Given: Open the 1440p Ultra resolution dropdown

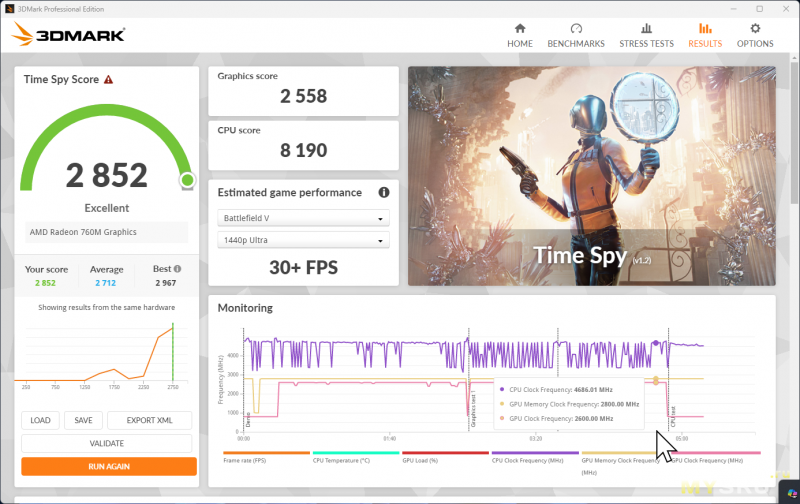Looking at the screenshot, I should [303, 240].
